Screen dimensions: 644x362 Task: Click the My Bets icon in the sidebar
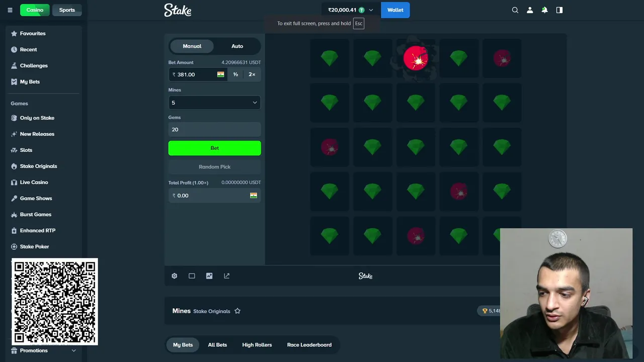click(x=14, y=82)
